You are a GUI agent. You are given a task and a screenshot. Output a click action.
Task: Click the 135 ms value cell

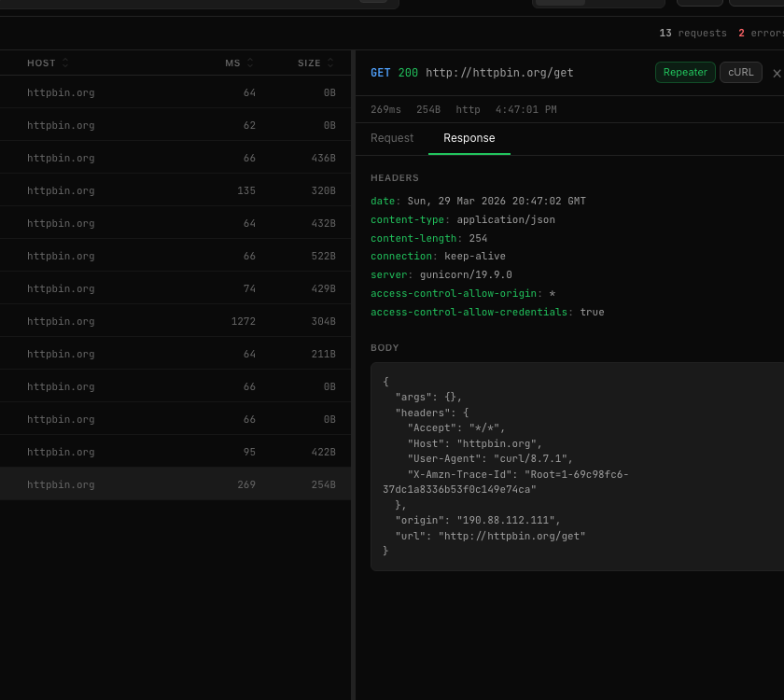point(246,190)
